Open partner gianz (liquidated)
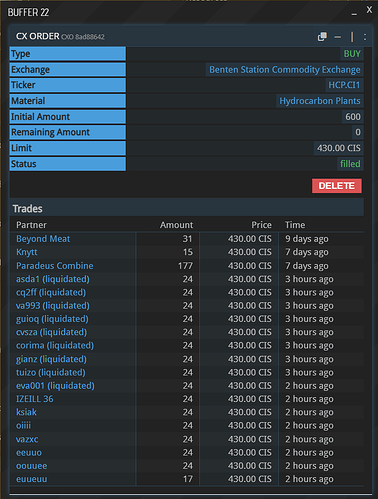The image size is (378, 499). pyautogui.click(x=51, y=359)
